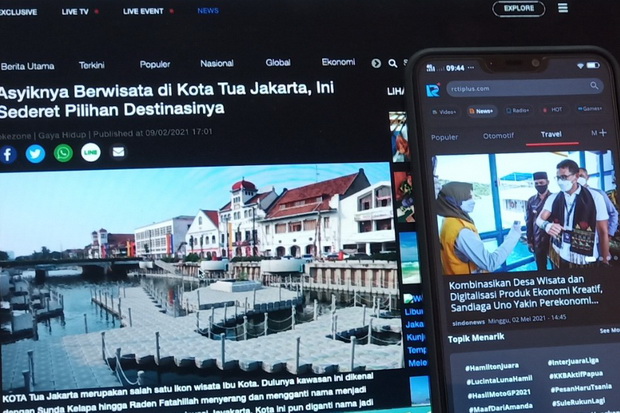Tap Kombinasikan Desa Wisata headline on phone
This screenshot has width=620, height=413.
tap(526, 294)
